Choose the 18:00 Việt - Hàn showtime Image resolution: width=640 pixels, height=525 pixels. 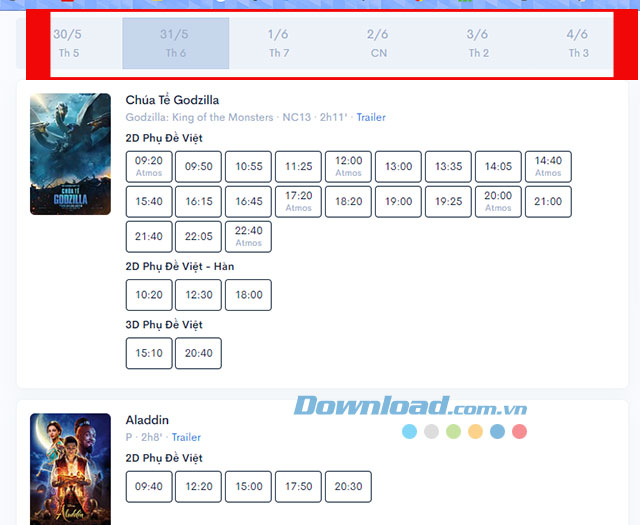pos(248,295)
